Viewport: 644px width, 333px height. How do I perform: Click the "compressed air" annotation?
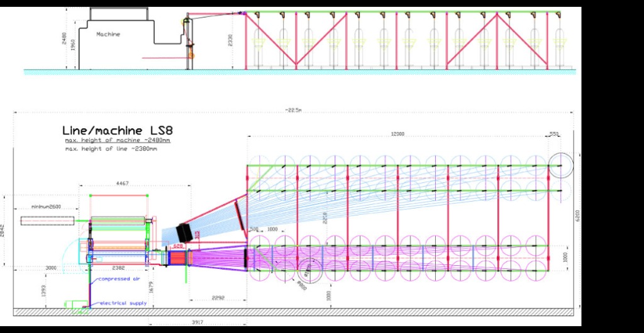[114, 279]
